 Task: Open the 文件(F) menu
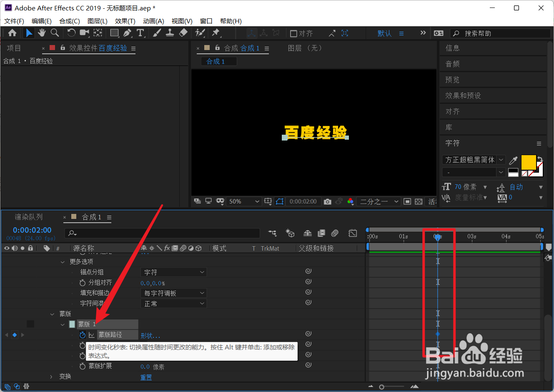click(x=14, y=21)
